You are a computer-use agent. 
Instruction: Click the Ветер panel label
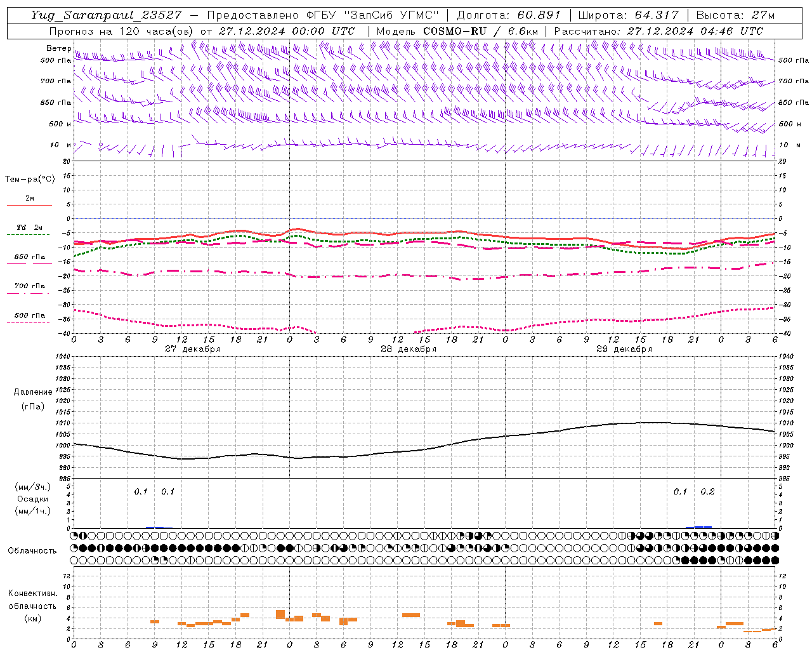pos(58,48)
